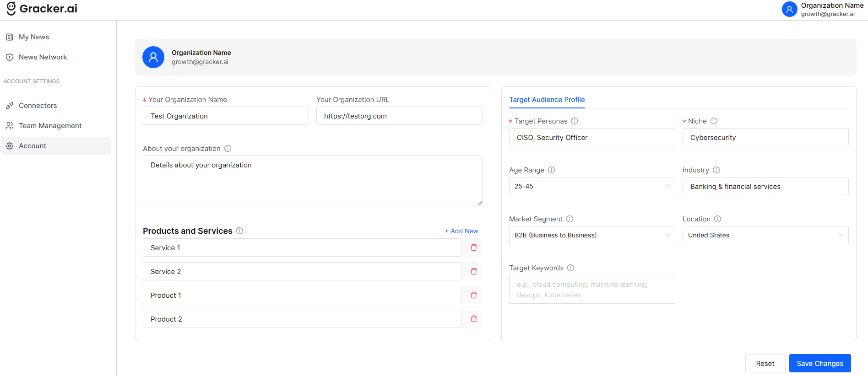Delete the Service 1 entry
The height and width of the screenshot is (376, 868).
474,247
